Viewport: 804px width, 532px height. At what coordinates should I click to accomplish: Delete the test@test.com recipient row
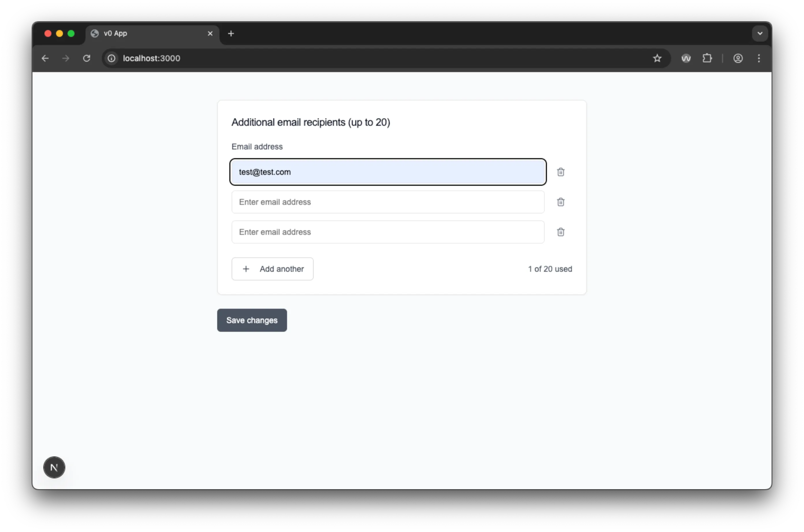561,172
